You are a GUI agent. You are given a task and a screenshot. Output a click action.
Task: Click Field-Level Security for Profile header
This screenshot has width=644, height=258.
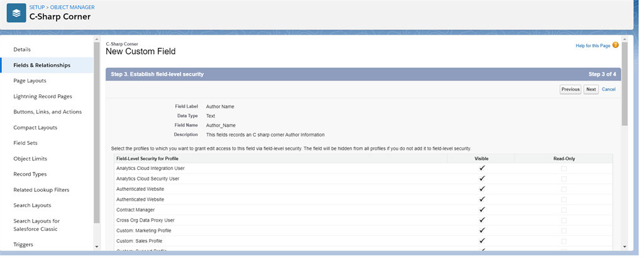147,159
